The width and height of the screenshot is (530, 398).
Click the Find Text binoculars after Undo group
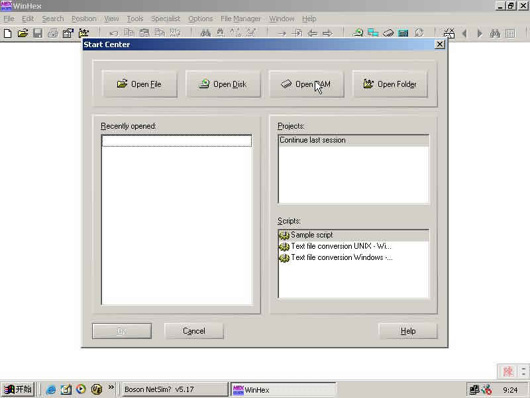(205, 33)
